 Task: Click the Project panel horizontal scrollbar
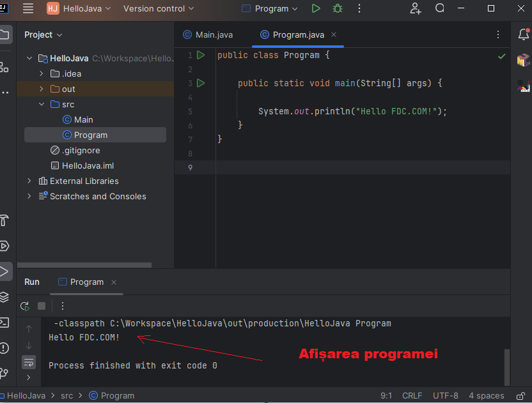pos(84,265)
